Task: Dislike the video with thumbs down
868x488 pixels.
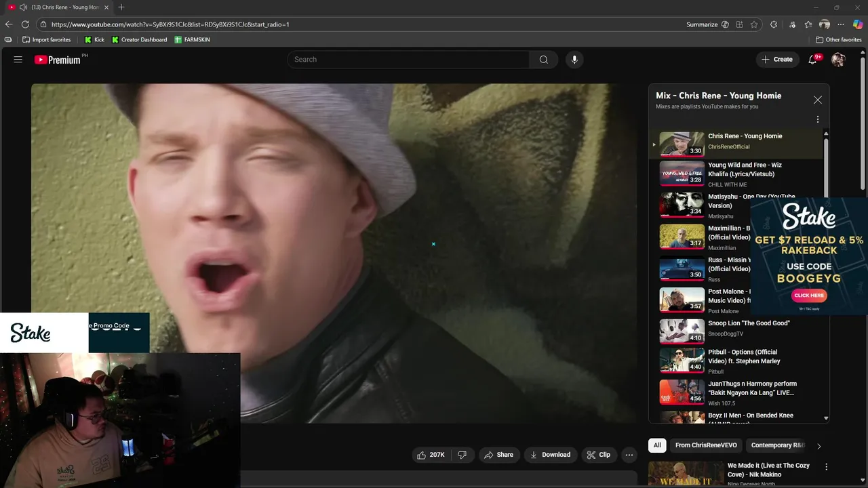Action: click(462, 455)
